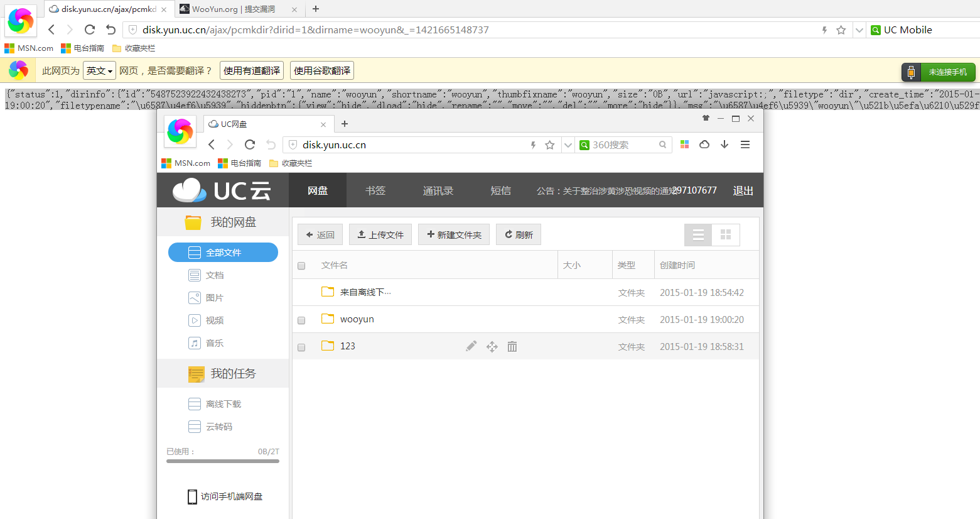The height and width of the screenshot is (519, 980).
Task: Click cloud sync icon in inner toolbar
Action: pyautogui.click(x=704, y=145)
